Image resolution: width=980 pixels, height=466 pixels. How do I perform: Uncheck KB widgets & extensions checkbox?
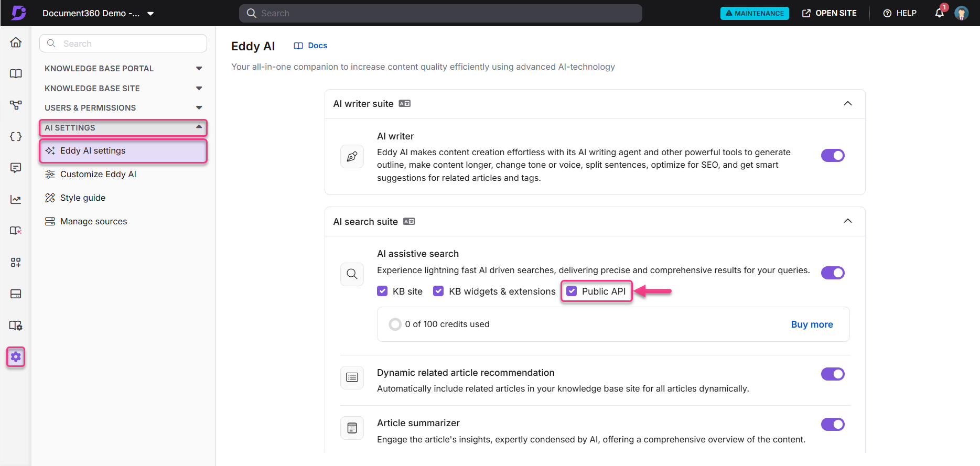coord(438,291)
